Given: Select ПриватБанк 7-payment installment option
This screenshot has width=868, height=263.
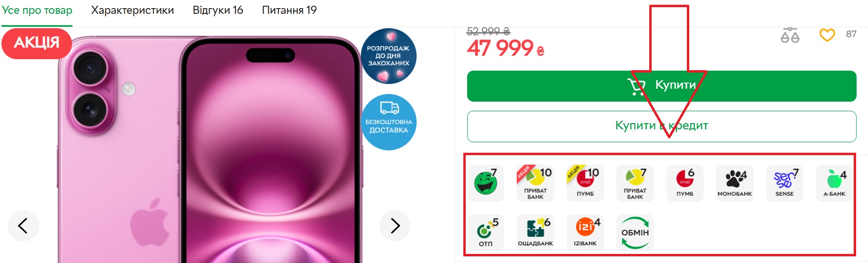Looking at the screenshot, I should [635, 183].
